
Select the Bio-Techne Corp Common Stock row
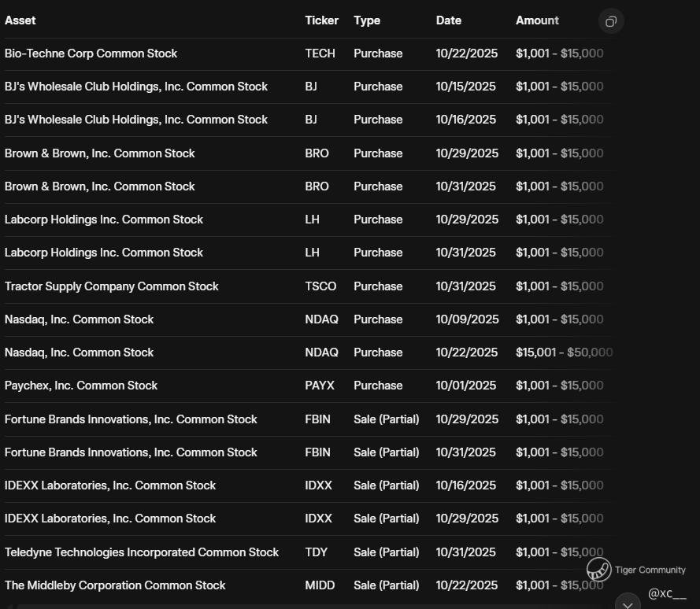pos(91,54)
